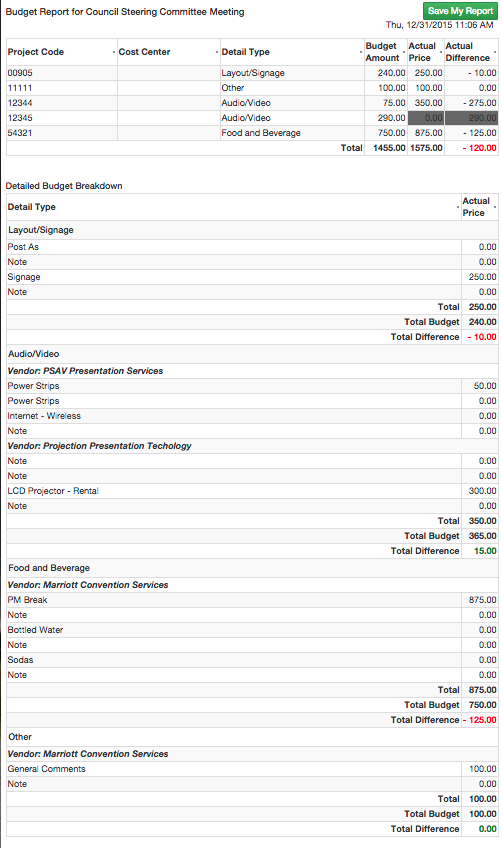Click project code 12344 cell
502x848 pixels.
62,103
